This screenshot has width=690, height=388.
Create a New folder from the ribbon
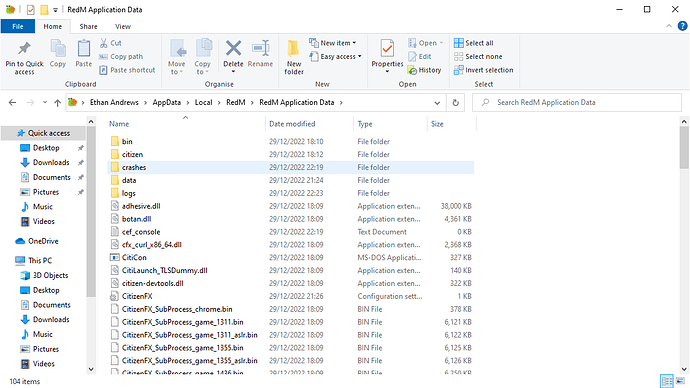(294, 57)
